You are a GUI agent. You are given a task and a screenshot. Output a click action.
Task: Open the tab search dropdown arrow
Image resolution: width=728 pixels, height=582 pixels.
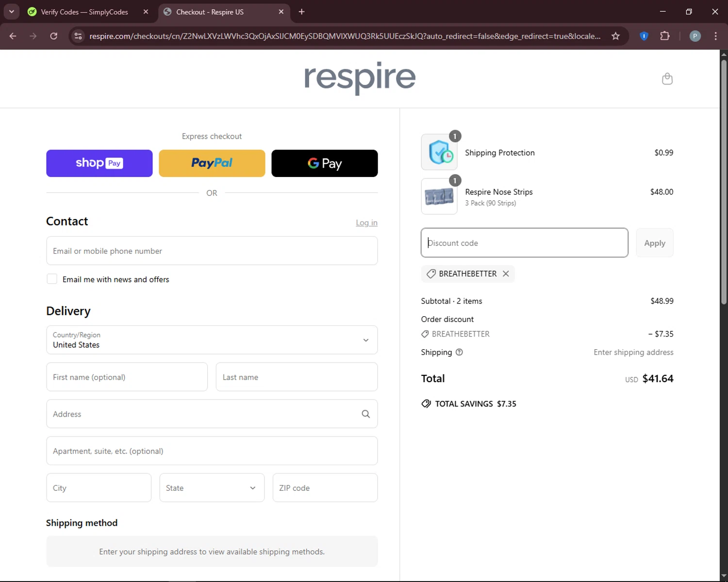[11, 12]
